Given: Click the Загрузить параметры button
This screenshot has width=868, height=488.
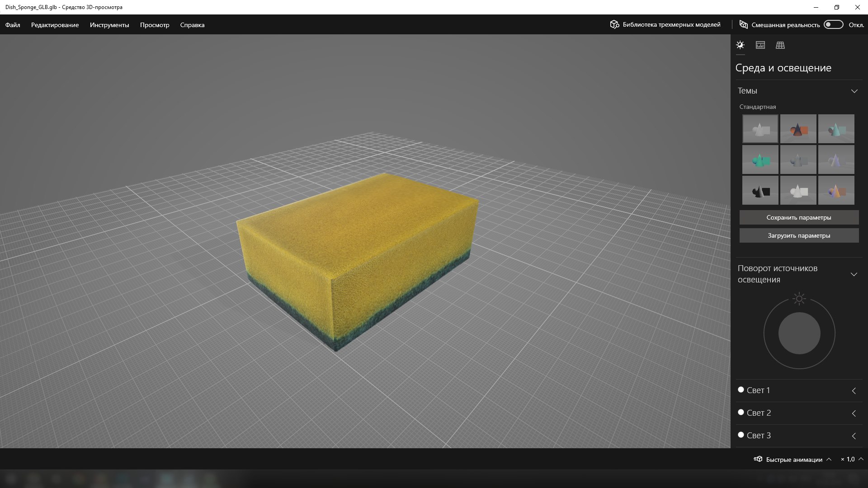Looking at the screenshot, I should [x=799, y=235].
